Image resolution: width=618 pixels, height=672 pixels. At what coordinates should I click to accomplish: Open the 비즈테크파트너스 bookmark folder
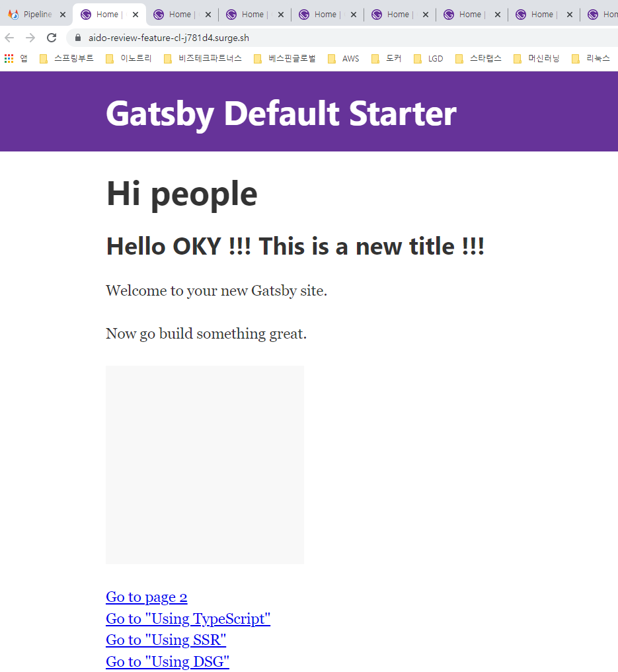[203, 58]
